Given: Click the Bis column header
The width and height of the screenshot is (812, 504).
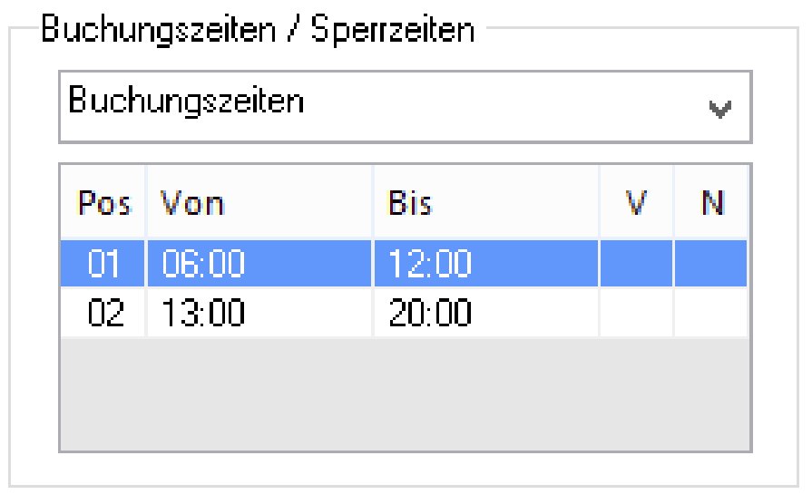Looking at the screenshot, I should coord(410,203).
